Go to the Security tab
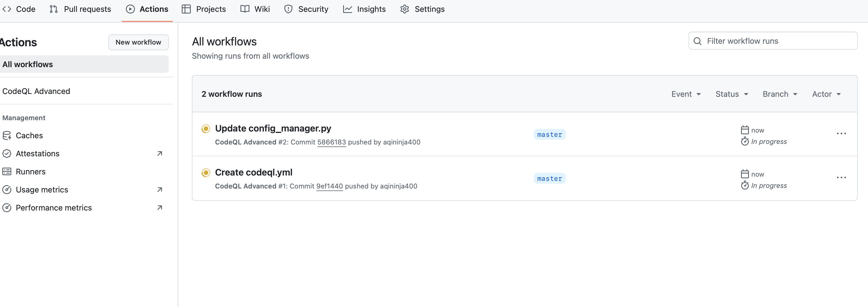868x307 pixels. tap(306, 9)
